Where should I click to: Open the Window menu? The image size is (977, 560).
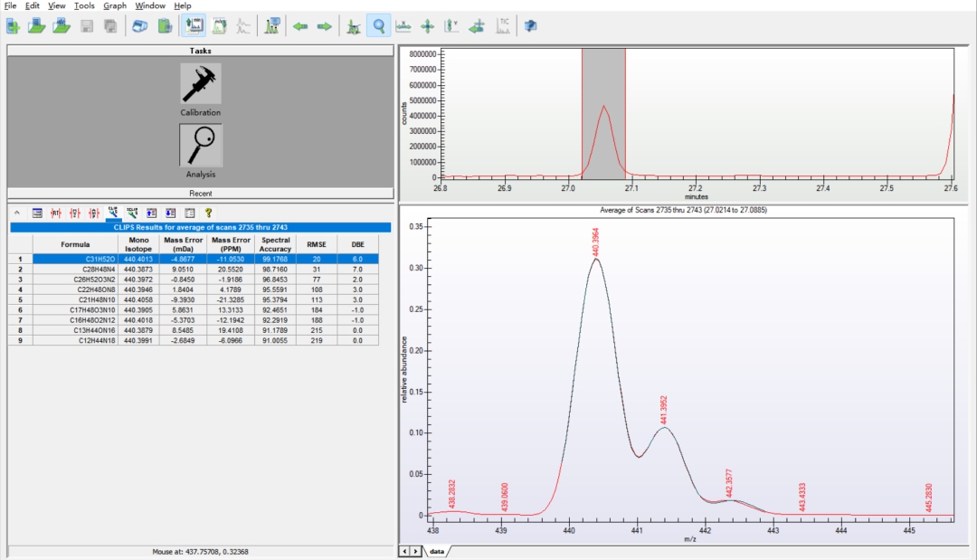(x=150, y=5)
